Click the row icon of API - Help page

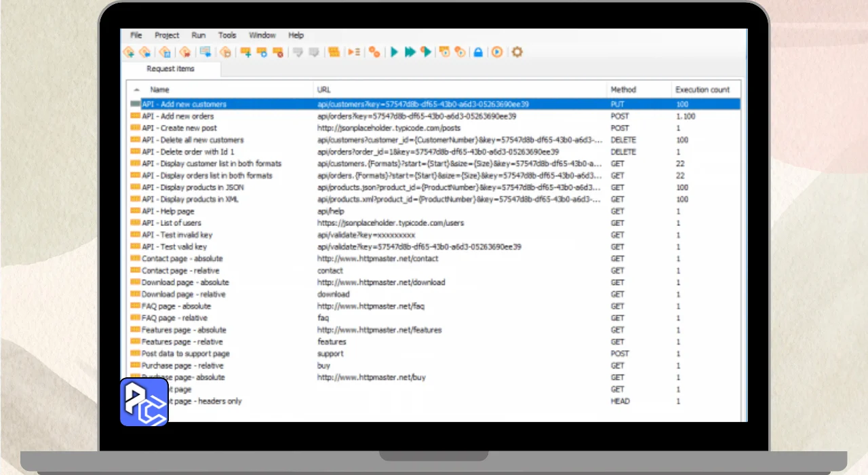pyautogui.click(x=135, y=211)
